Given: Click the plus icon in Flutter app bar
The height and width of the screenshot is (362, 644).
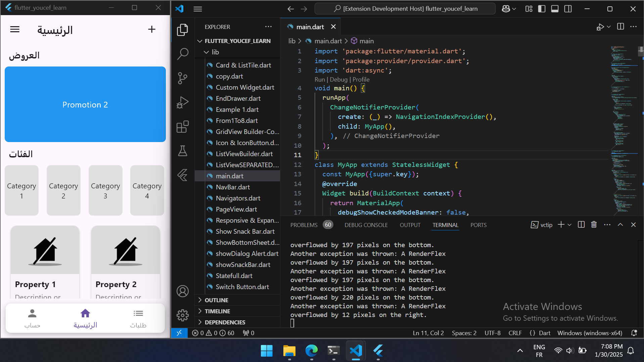Looking at the screenshot, I should [152, 30].
